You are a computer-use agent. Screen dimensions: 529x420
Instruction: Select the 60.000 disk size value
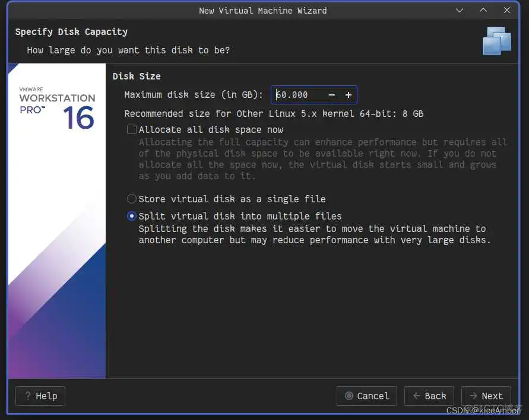tap(291, 95)
